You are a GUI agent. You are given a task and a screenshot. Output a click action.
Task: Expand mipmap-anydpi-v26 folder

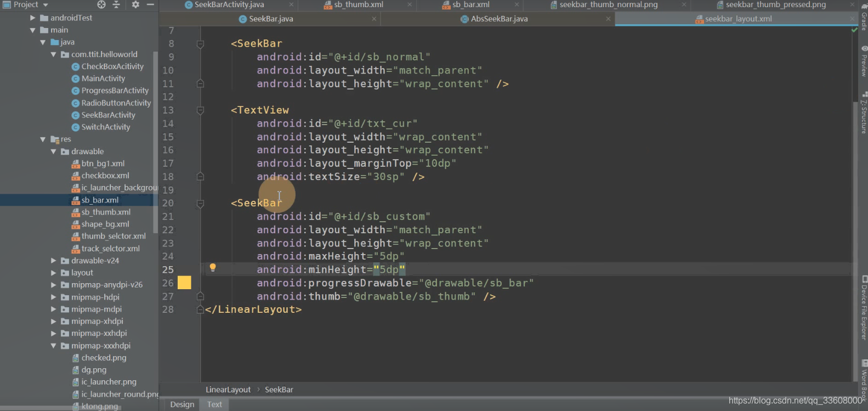click(x=53, y=285)
